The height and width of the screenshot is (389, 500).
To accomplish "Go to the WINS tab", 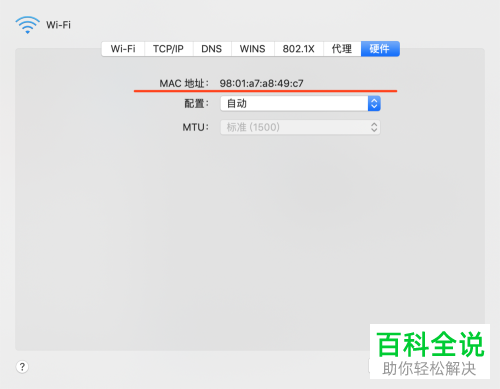I will (253, 49).
